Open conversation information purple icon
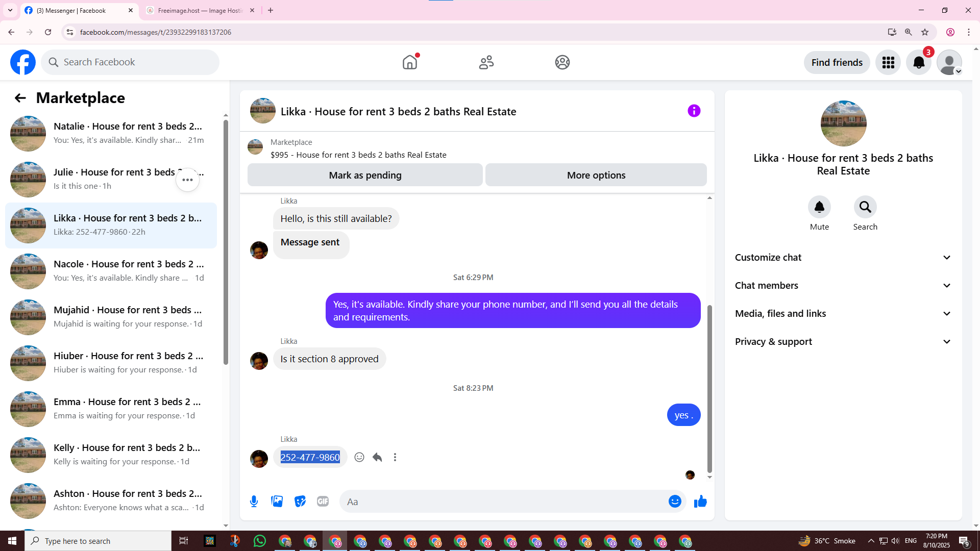This screenshot has height=551, width=980. click(x=694, y=111)
